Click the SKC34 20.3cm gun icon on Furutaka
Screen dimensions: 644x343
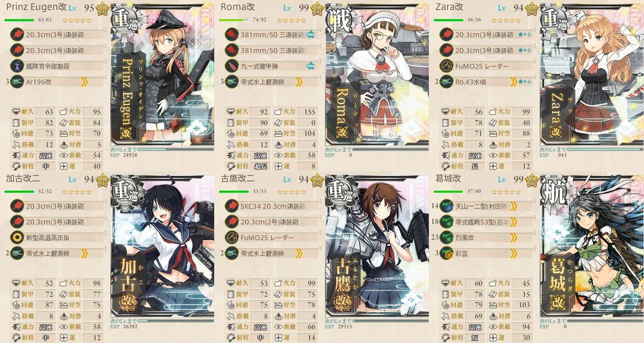pyautogui.click(x=231, y=206)
